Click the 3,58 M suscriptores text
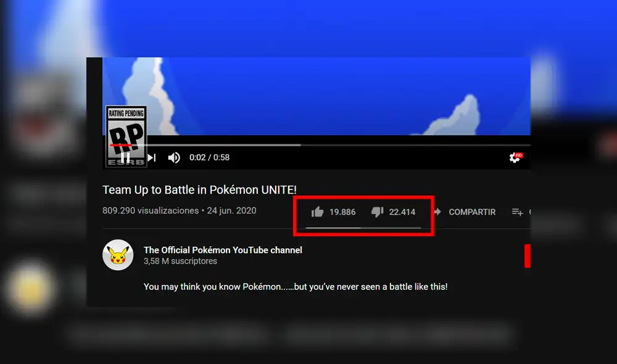 click(180, 261)
